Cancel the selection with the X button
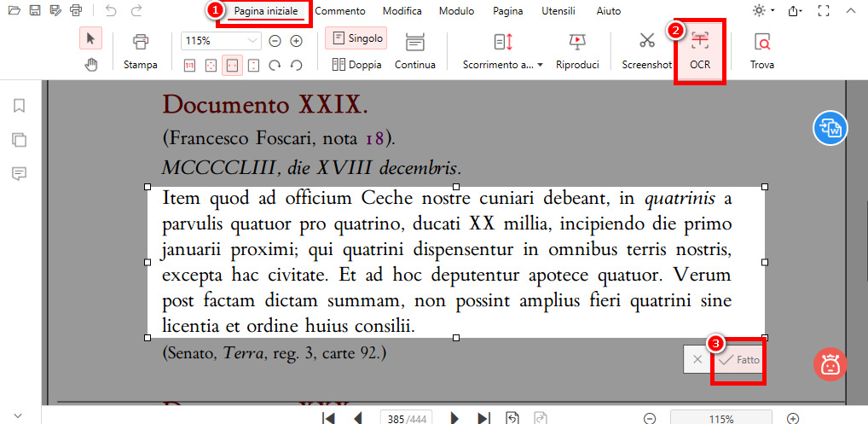Image resolution: width=868 pixels, height=424 pixels. [x=697, y=360]
